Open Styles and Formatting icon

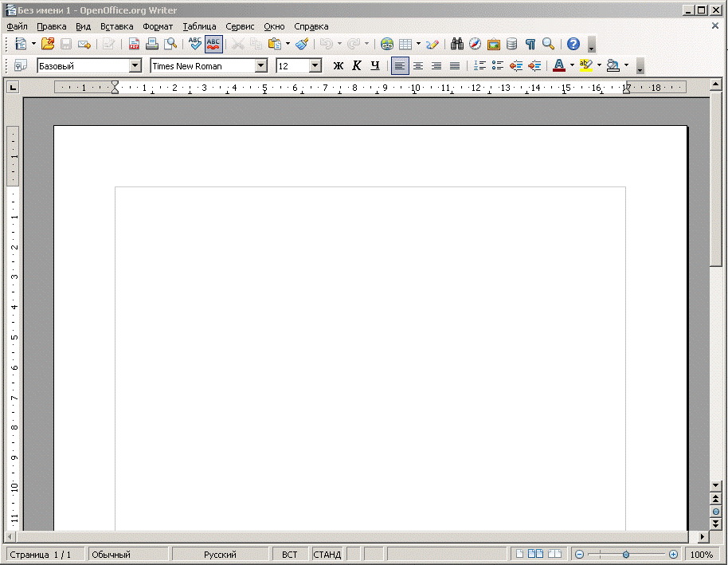(21, 65)
